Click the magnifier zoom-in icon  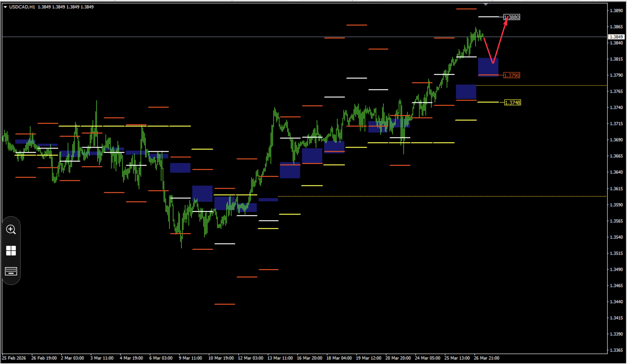(x=11, y=230)
